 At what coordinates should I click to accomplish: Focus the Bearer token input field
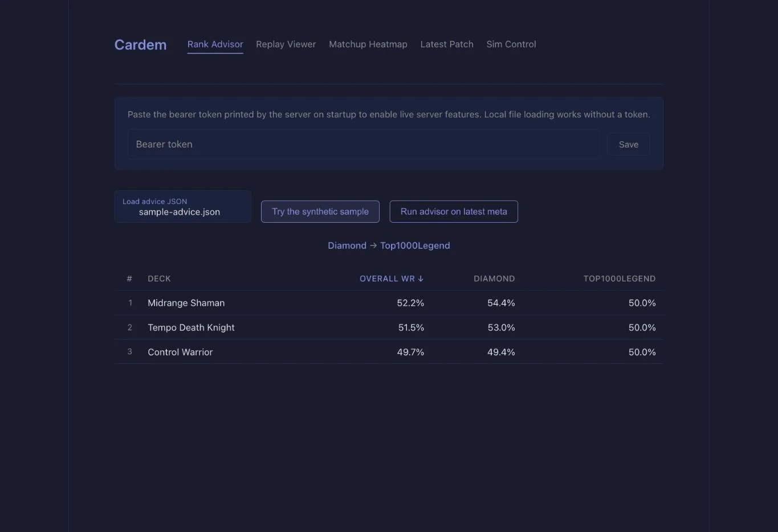coord(364,144)
